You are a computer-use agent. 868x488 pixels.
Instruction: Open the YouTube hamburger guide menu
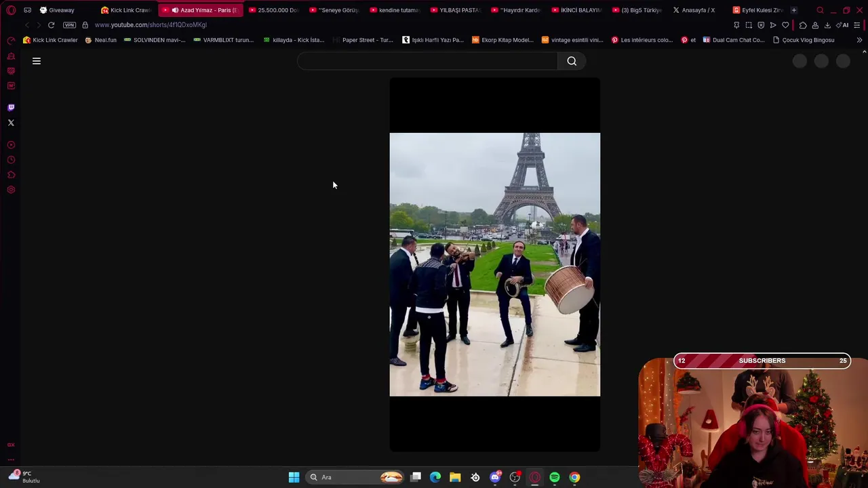click(x=37, y=61)
